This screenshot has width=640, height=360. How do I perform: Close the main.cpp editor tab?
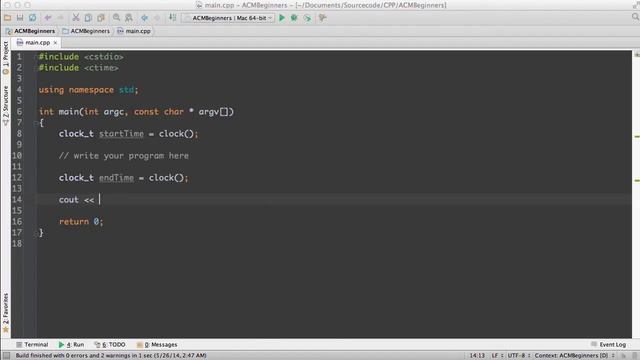coord(55,42)
